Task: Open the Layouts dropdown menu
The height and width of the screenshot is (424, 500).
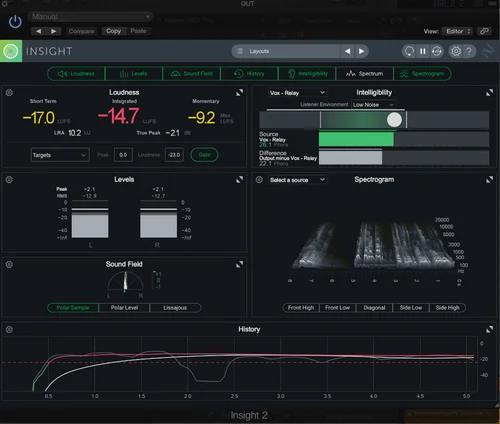Action: (x=286, y=51)
